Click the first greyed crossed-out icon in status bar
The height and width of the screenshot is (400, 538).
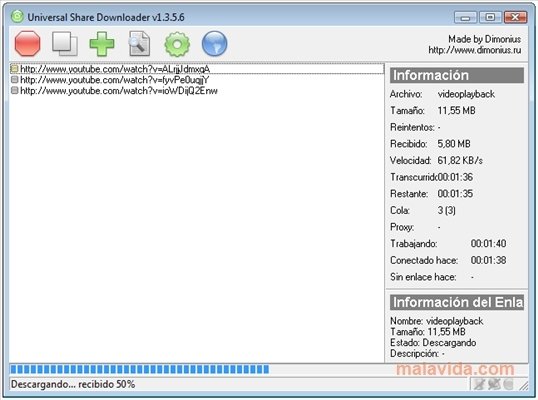[479, 384]
